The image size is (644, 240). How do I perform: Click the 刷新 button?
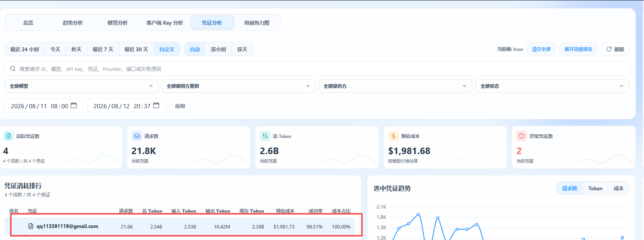tap(615, 49)
